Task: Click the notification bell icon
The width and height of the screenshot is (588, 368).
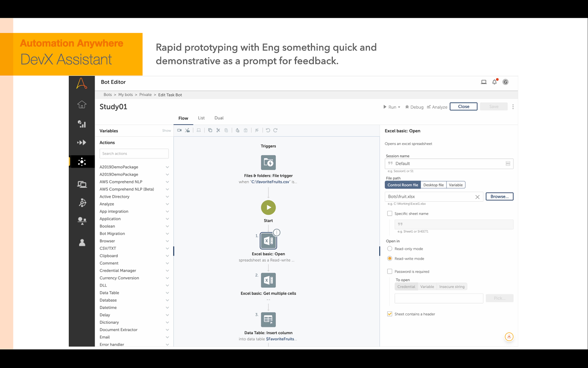Action: pyautogui.click(x=494, y=82)
